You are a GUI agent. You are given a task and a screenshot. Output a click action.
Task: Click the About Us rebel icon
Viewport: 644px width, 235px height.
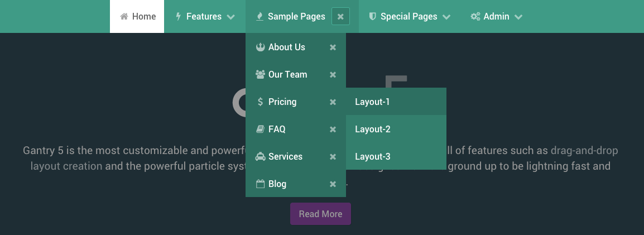tap(260, 47)
